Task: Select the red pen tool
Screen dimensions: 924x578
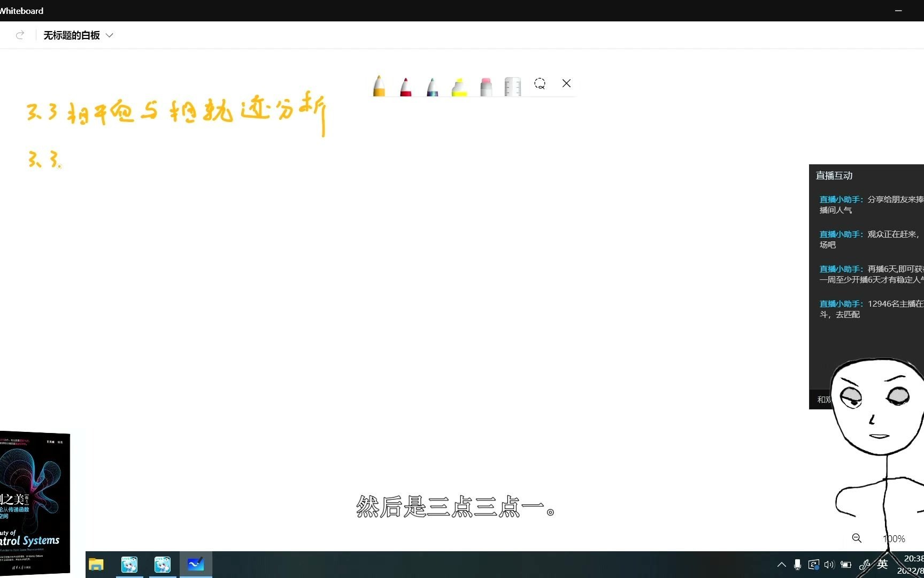Action: 406,86
